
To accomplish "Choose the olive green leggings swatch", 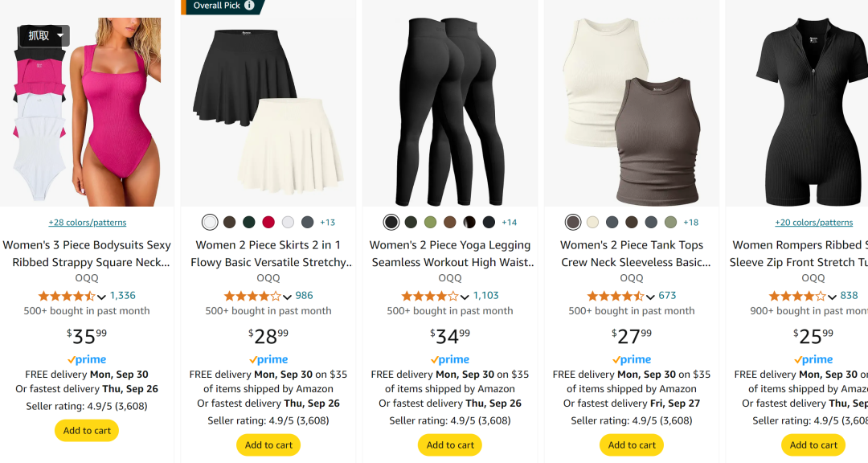I will [x=431, y=222].
